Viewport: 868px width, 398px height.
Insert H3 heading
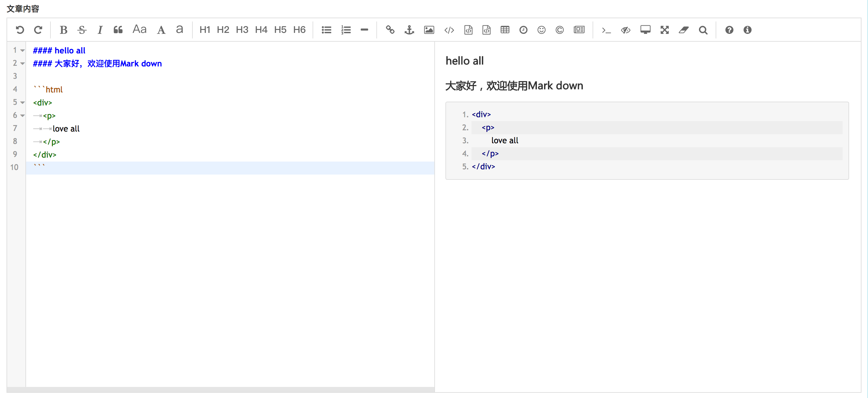(242, 30)
